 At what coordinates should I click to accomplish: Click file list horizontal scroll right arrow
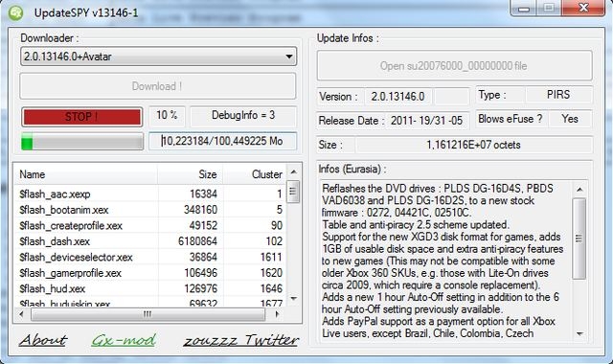(x=277, y=314)
